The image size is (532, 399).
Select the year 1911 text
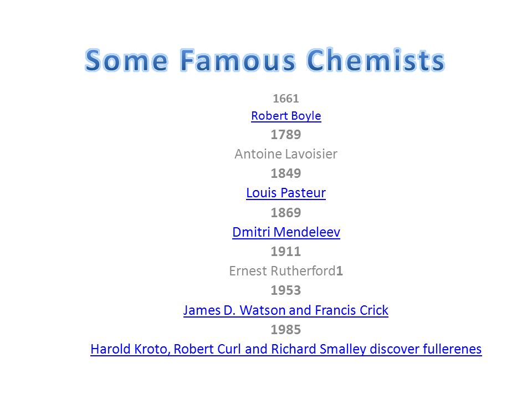(x=286, y=252)
